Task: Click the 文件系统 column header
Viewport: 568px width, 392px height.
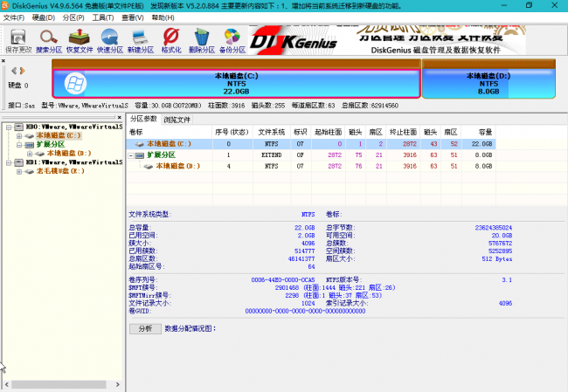Action: [x=271, y=132]
